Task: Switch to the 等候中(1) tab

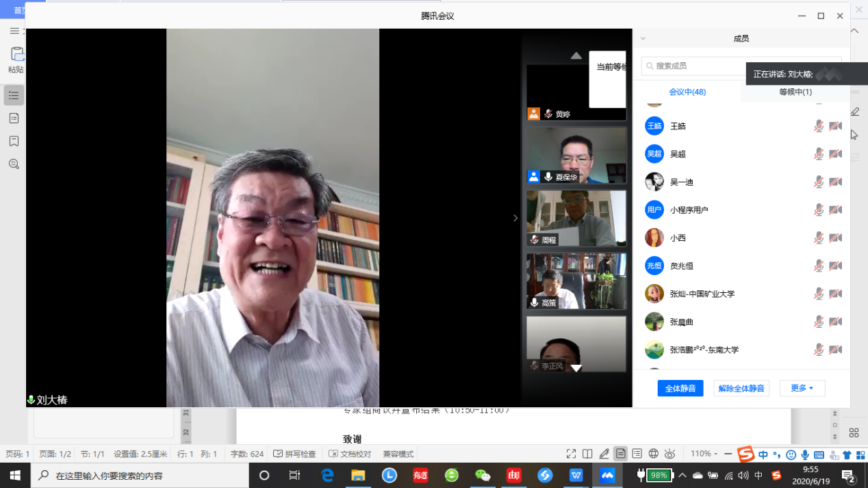Action: (x=795, y=92)
